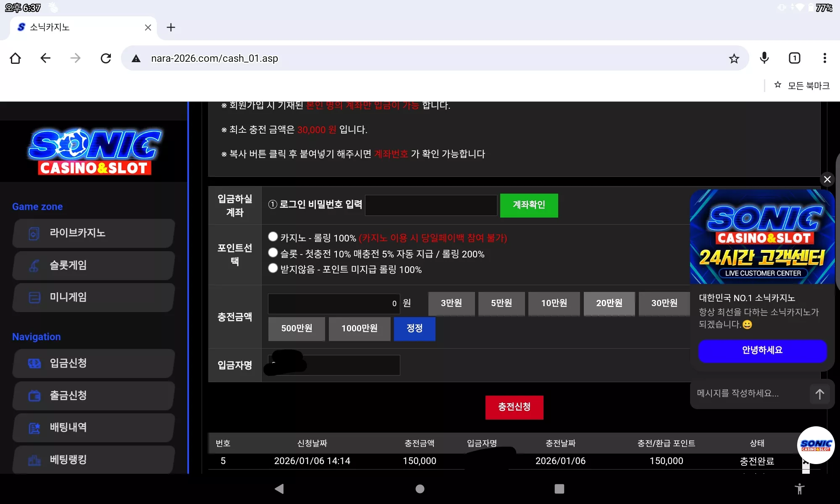Select the 충전완료 status cell
Image resolution: width=840 pixels, height=504 pixels.
[757, 461]
